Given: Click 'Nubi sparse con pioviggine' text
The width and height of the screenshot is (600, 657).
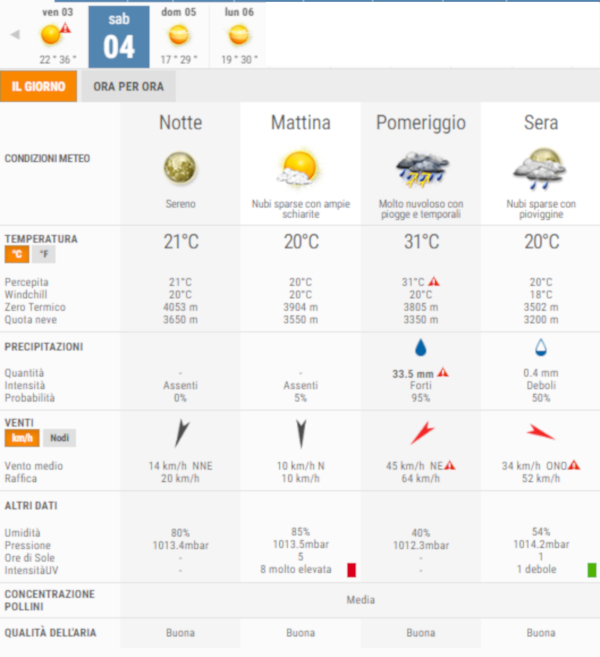Looking at the screenshot, I should pyautogui.click(x=541, y=209).
